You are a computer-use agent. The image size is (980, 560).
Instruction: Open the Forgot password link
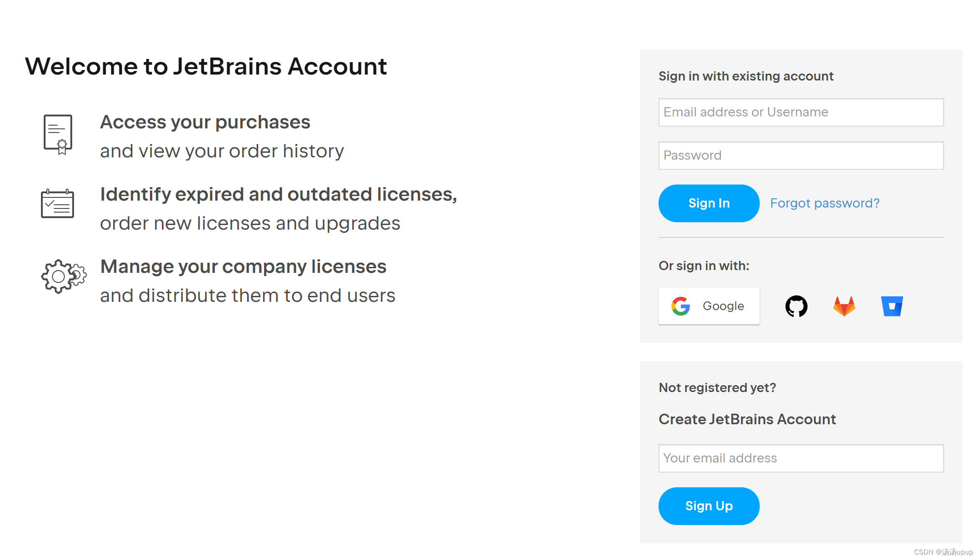pos(825,203)
